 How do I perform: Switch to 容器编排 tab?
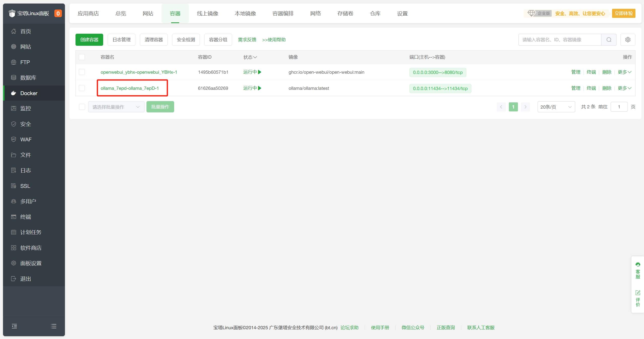point(283,14)
